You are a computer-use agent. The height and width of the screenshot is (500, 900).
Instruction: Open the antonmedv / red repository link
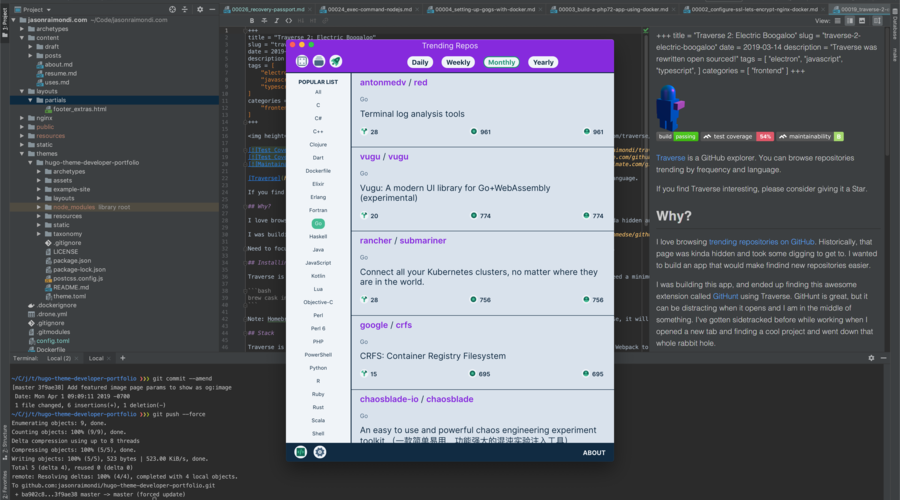coord(393,83)
